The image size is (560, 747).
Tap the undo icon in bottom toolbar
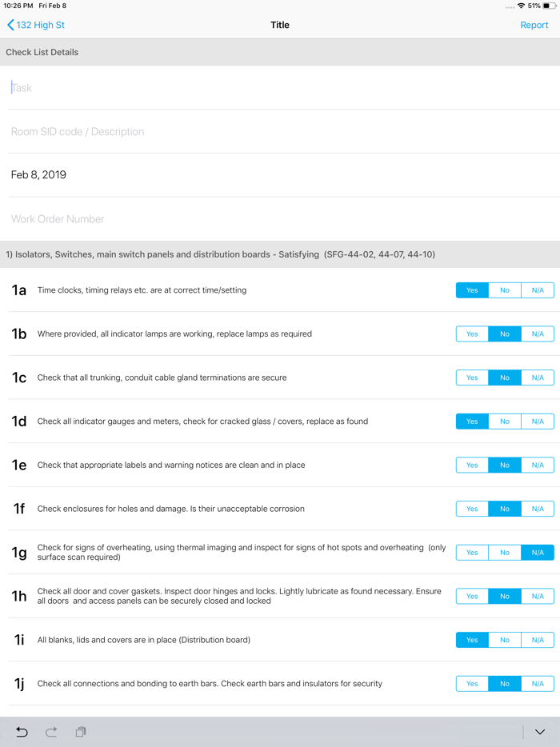pyautogui.click(x=22, y=731)
